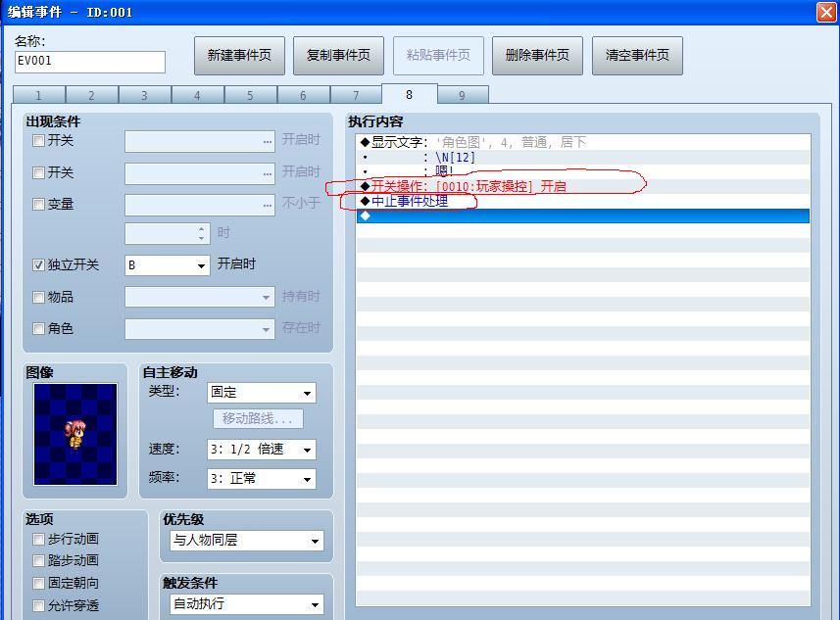Open the 角色 actor dropdown

click(x=200, y=329)
